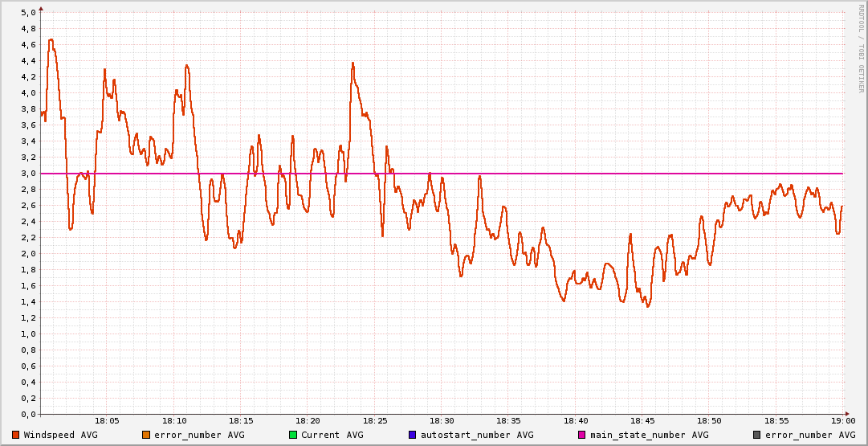Viewport: 868px width, 446px height.
Task: Select the orange error_number legend square
Action: click(146, 435)
